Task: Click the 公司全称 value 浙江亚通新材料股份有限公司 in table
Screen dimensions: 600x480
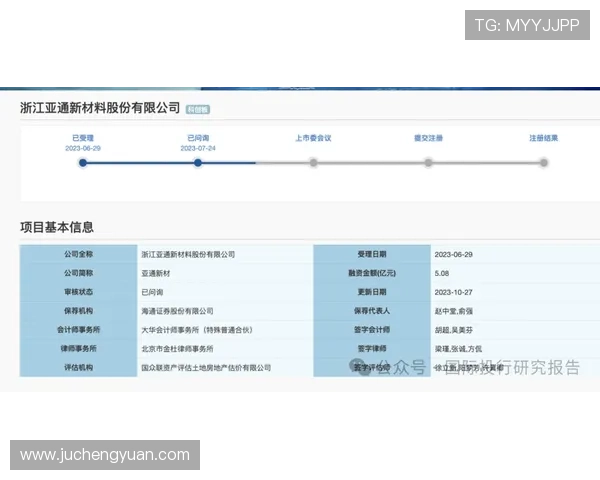Action: click(188, 254)
